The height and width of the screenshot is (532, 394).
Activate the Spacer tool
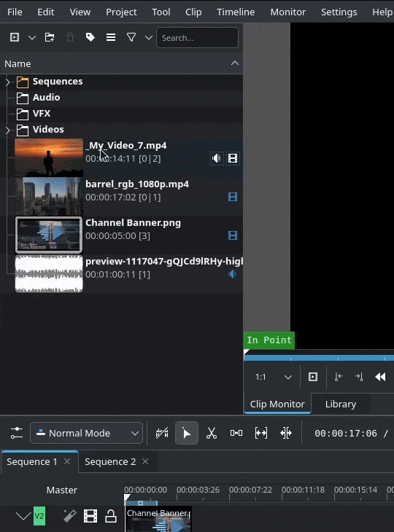click(236, 434)
